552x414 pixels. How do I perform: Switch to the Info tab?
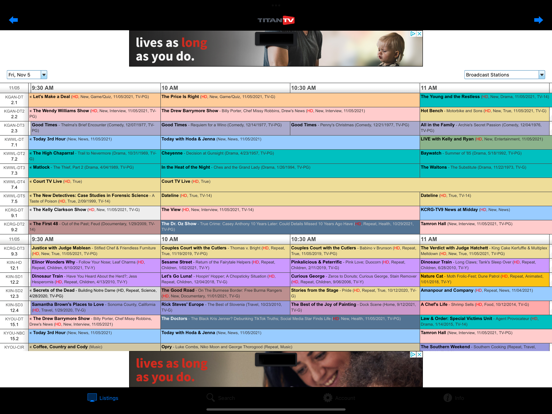[x=453, y=398]
